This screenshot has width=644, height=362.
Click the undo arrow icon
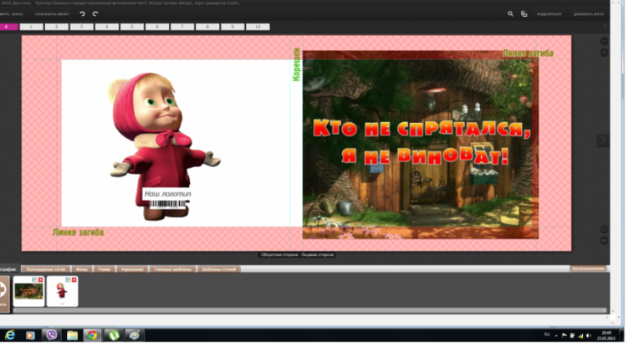pyautogui.click(x=82, y=14)
